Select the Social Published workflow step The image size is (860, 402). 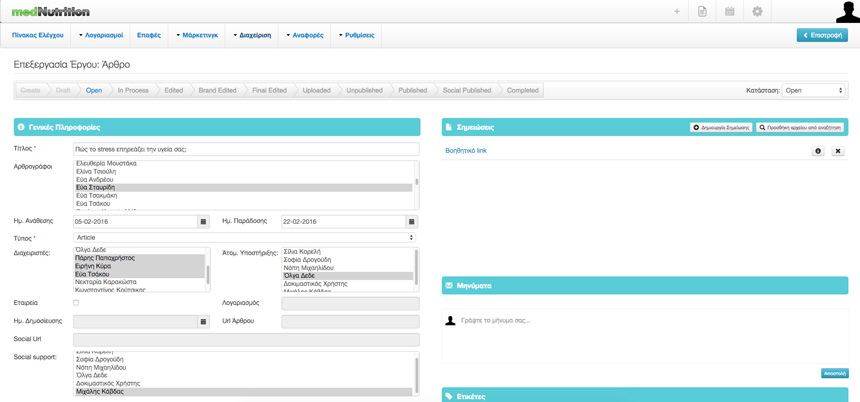coord(467,90)
